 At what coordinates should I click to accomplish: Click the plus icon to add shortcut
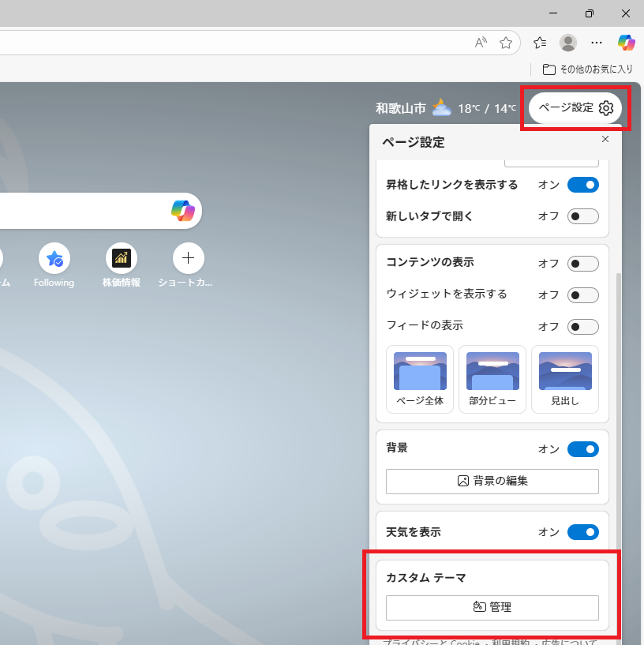click(188, 258)
